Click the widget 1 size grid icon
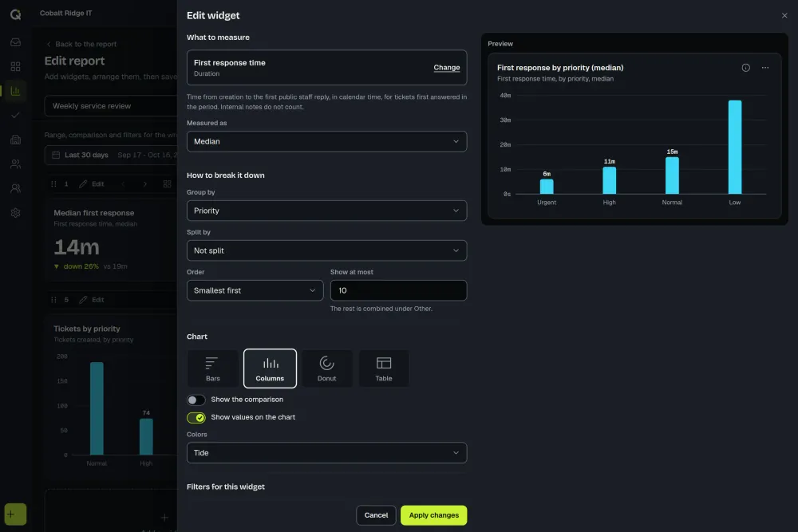This screenshot has width=798, height=532. (167, 184)
